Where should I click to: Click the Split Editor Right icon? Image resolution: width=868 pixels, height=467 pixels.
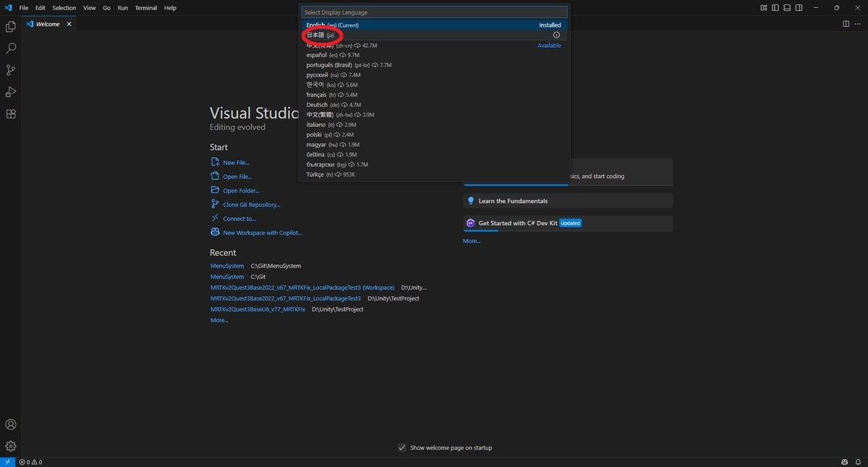[846, 24]
